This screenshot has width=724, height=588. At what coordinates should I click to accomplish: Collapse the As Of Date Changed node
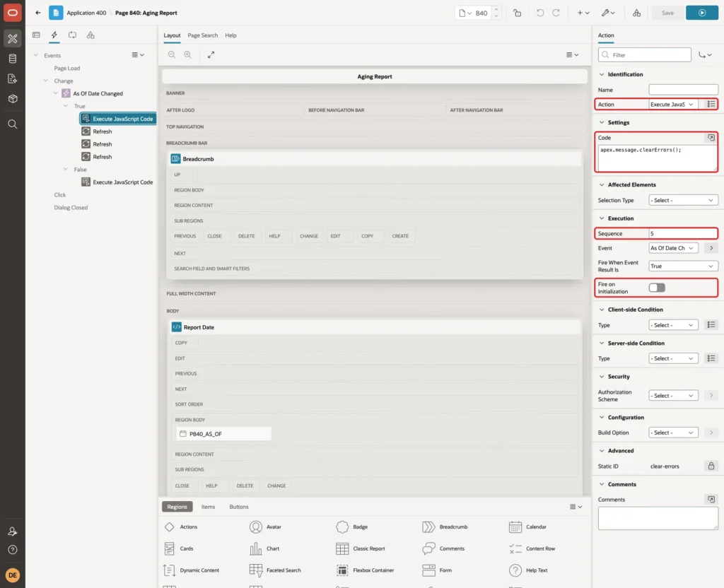[56, 93]
